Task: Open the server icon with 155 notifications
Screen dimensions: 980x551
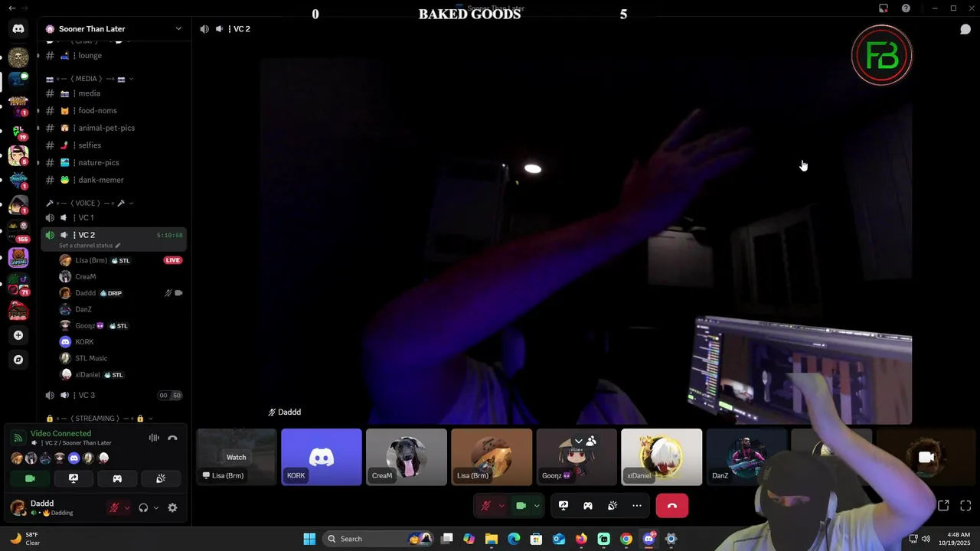Action: (x=18, y=230)
